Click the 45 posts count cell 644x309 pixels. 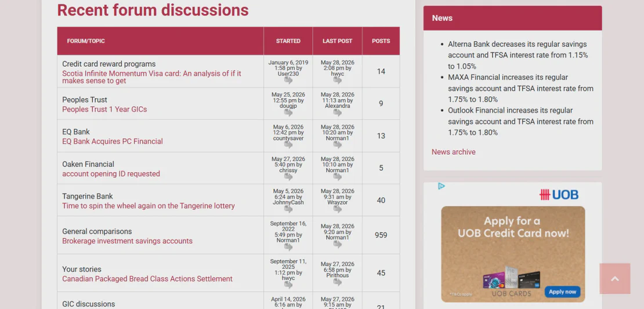coord(381,273)
